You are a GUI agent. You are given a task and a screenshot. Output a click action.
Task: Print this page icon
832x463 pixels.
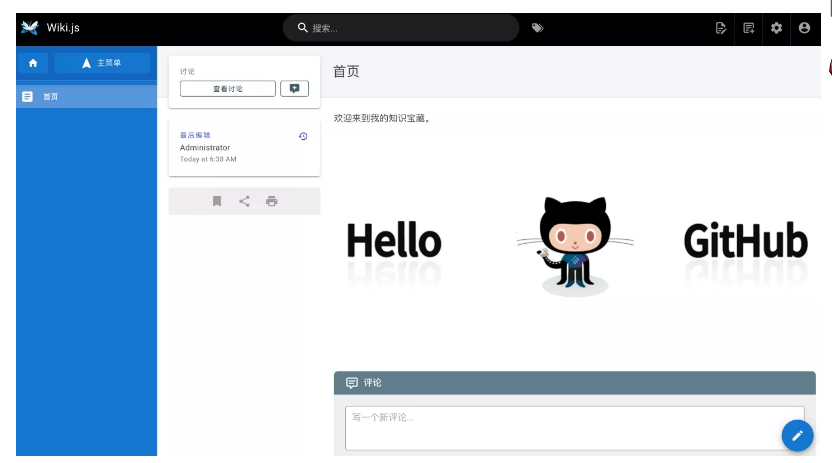coord(272,201)
